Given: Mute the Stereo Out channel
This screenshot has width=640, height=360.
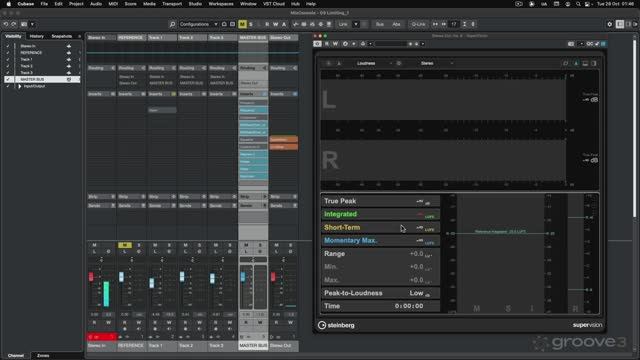Looking at the screenshot, I should (276, 245).
